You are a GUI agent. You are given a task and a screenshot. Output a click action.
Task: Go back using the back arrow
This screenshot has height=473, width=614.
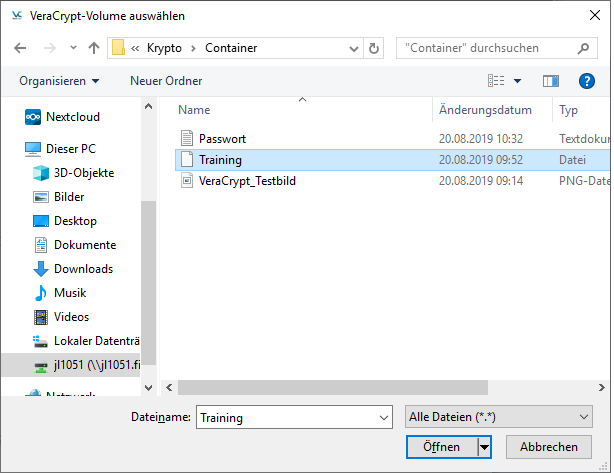[x=20, y=48]
